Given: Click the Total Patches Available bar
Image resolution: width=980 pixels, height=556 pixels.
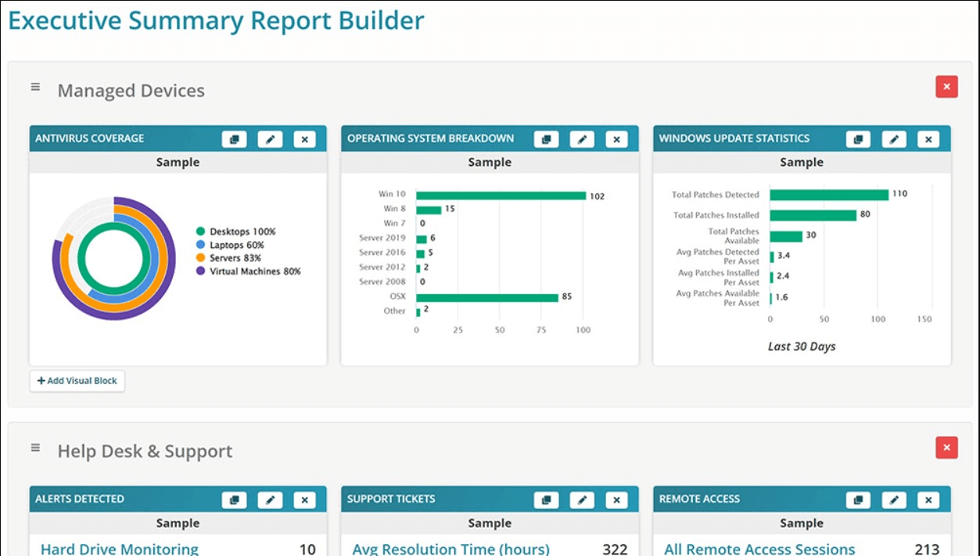Looking at the screenshot, I should tap(786, 236).
